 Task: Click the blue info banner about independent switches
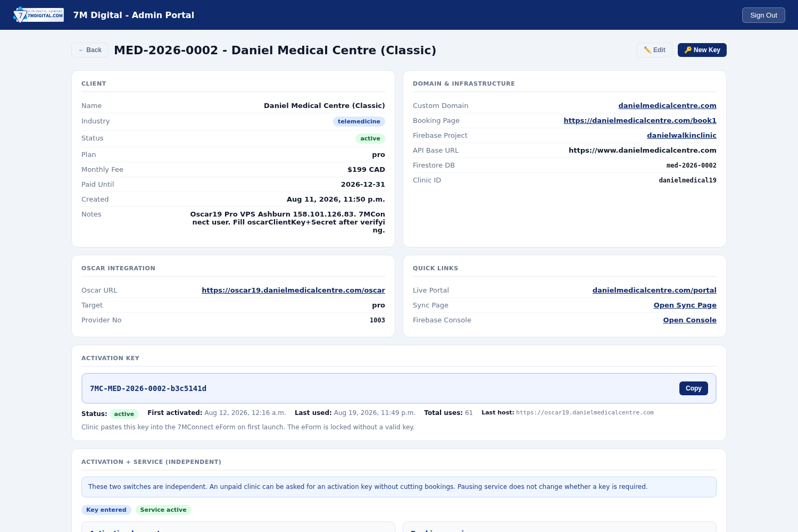(x=399, y=487)
